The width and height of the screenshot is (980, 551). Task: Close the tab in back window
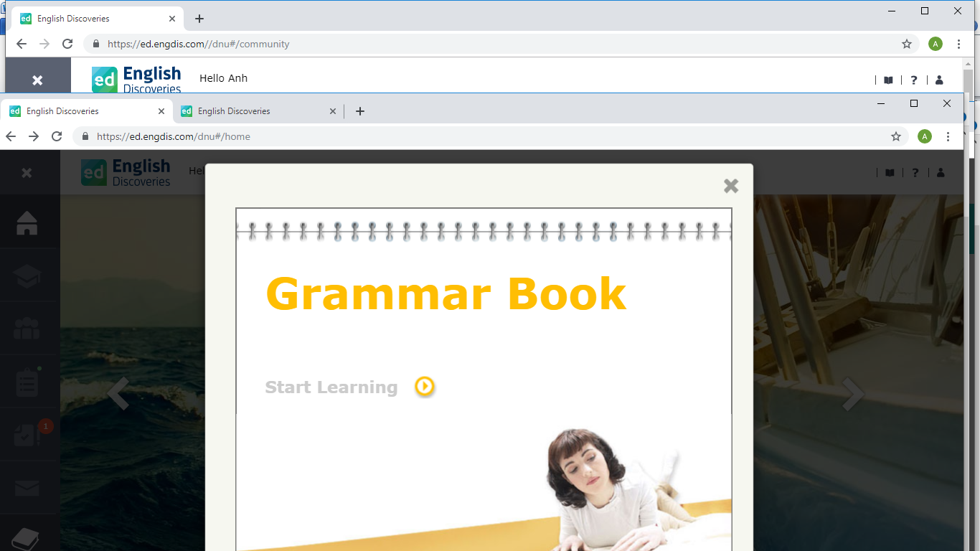point(172,19)
